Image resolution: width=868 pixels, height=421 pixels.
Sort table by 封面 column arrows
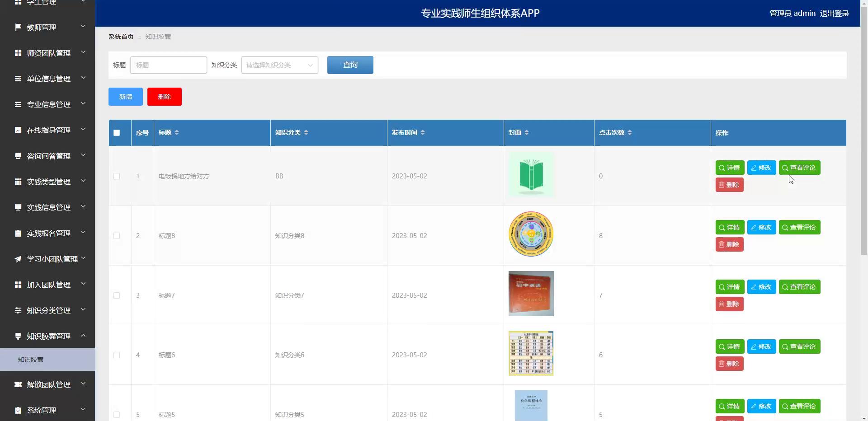tap(527, 132)
